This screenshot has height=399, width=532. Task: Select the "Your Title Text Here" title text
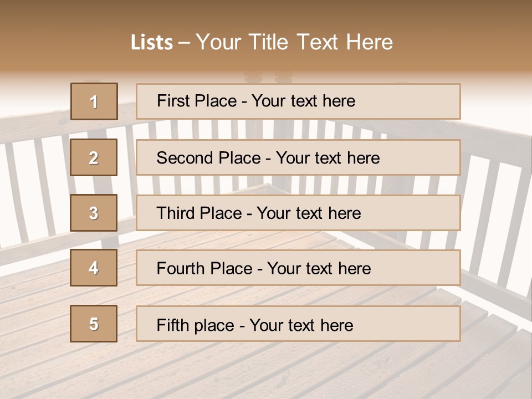click(x=294, y=42)
